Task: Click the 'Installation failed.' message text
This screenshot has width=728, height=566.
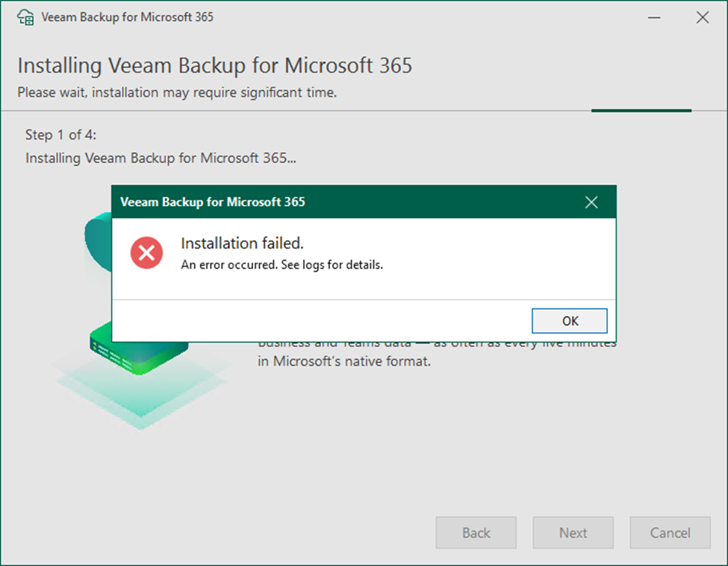Action: click(x=242, y=243)
